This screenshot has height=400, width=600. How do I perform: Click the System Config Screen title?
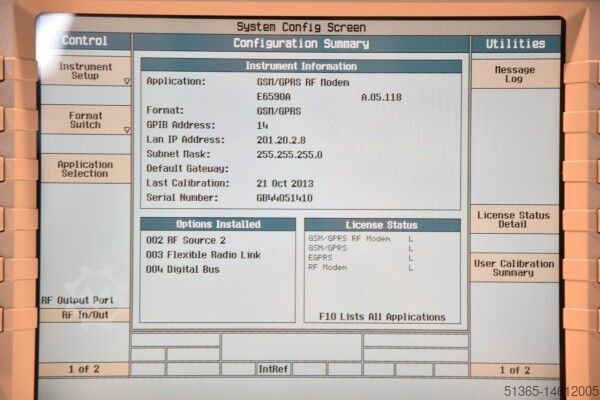click(x=301, y=27)
